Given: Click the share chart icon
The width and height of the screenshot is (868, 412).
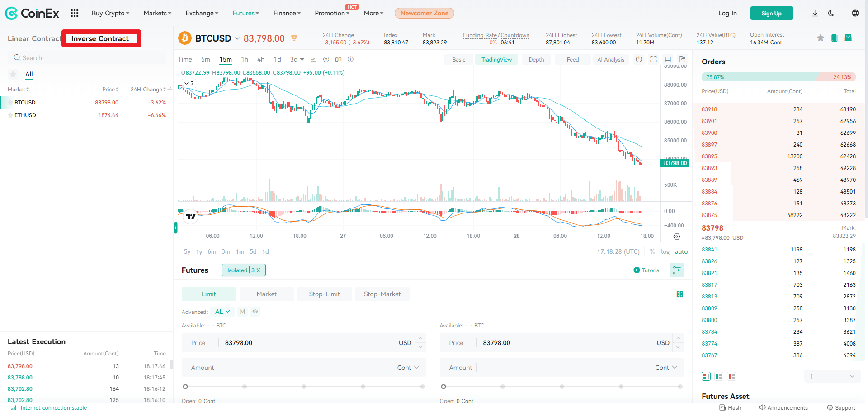Looking at the screenshot, I should click(x=682, y=59).
